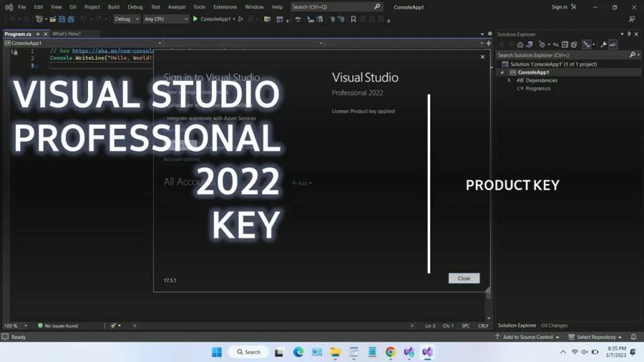This screenshot has width=644, height=362.
Task: Click the Add Account link in the dialog
Action: pyautogui.click(x=301, y=183)
